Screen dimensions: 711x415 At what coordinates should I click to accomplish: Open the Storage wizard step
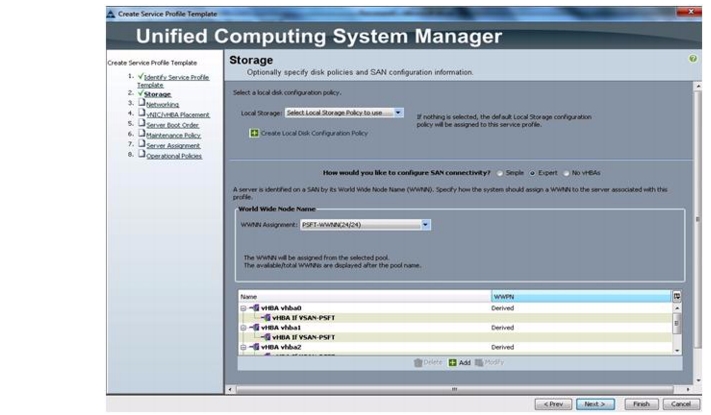click(x=157, y=94)
